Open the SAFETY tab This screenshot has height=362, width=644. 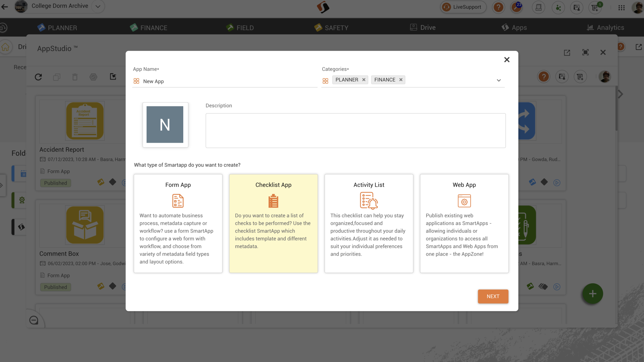pos(331,28)
